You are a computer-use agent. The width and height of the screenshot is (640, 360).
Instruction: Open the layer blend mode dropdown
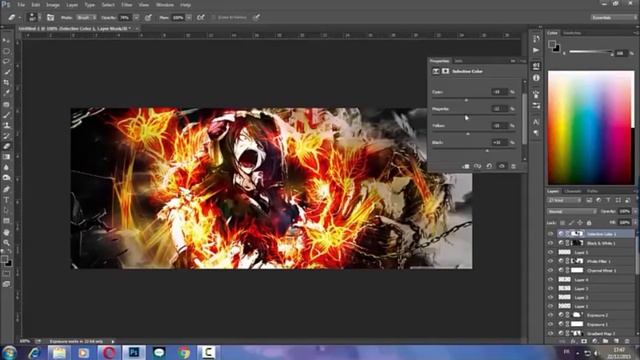[571, 211]
